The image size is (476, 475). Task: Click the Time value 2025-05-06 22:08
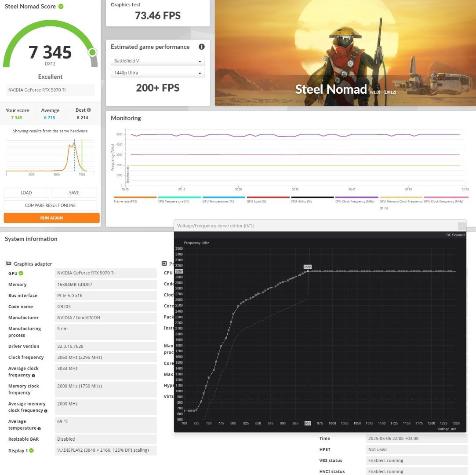417,438
